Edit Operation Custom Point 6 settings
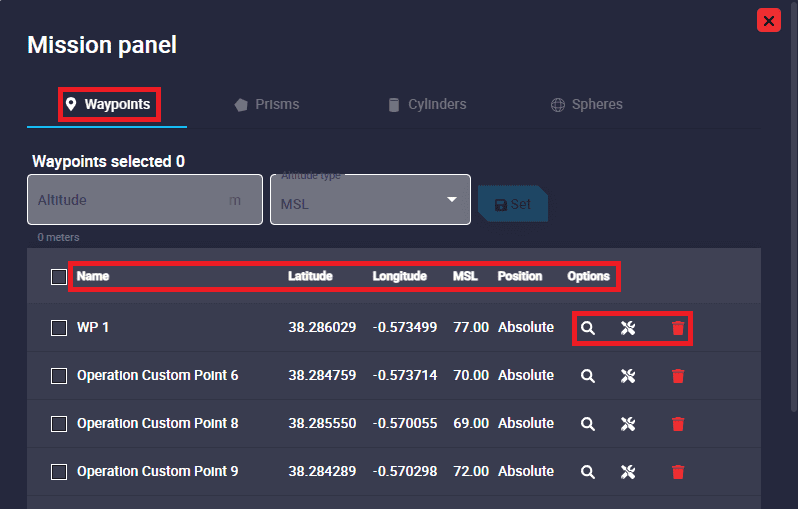This screenshot has height=509, width=798. tap(628, 376)
